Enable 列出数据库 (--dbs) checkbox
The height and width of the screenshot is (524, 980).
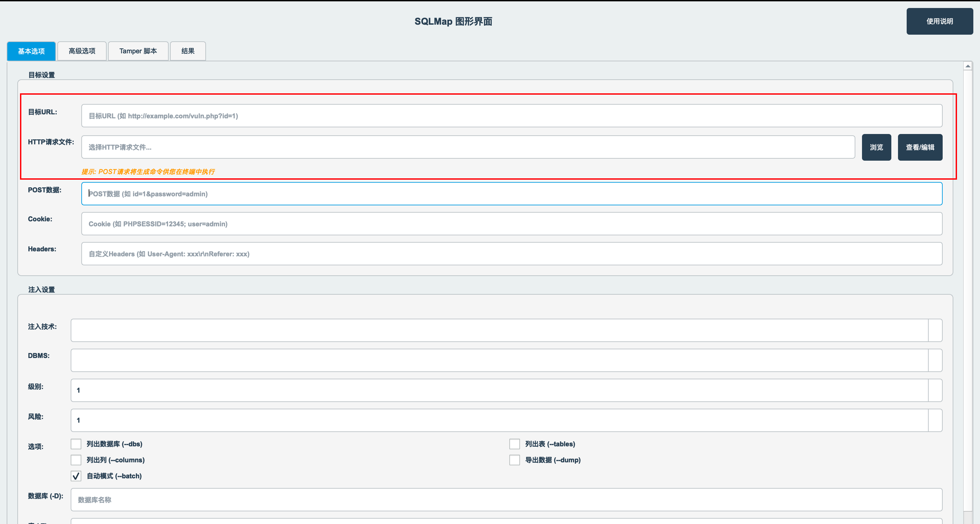(x=76, y=444)
